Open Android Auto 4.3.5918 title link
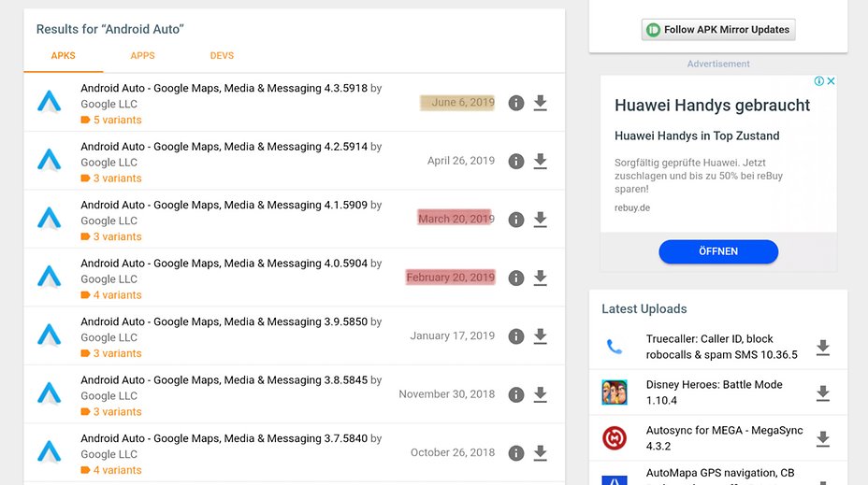868x485 pixels. click(224, 89)
